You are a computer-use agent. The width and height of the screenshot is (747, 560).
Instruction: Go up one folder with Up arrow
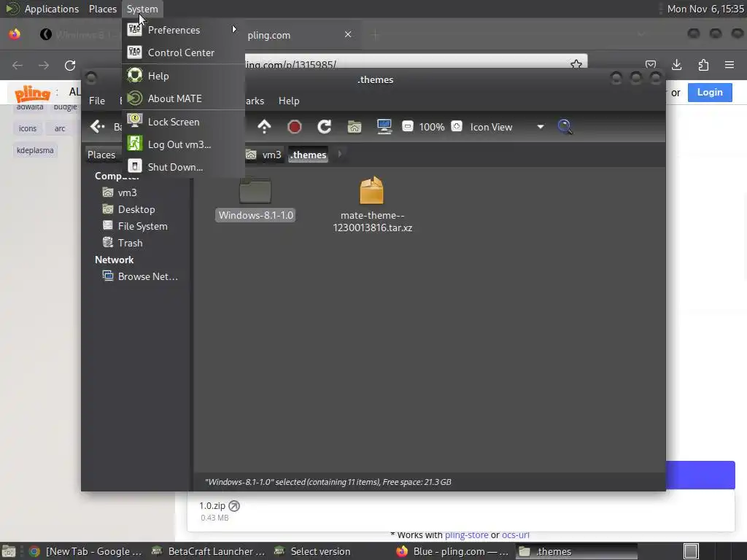pos(264,127)
